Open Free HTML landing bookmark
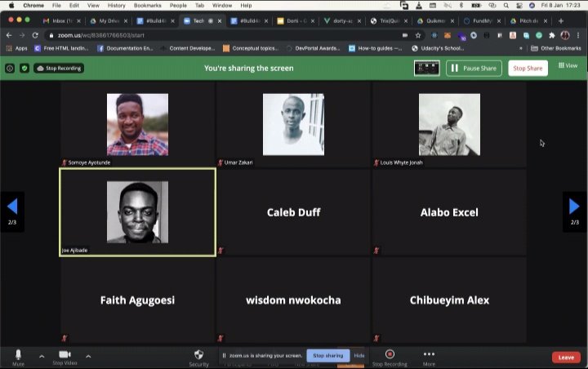The width and height of the screenshot is (588, 369). click(x=61, y=48)
